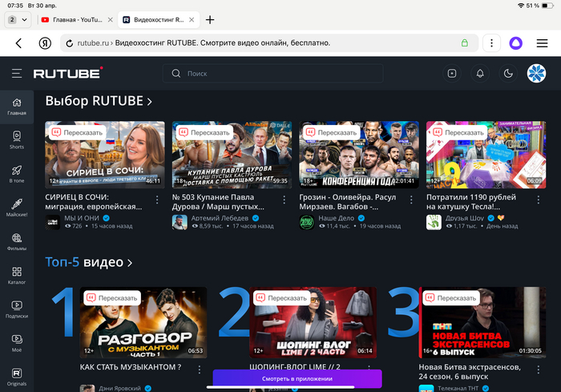
Task: Toggle the hamburger sidebar menu
Action: [17, 74]
